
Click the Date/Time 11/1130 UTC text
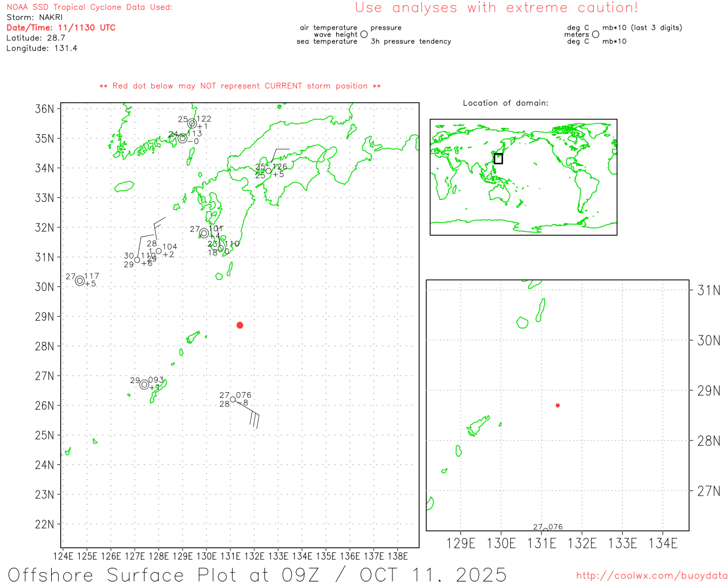(61, 27)
